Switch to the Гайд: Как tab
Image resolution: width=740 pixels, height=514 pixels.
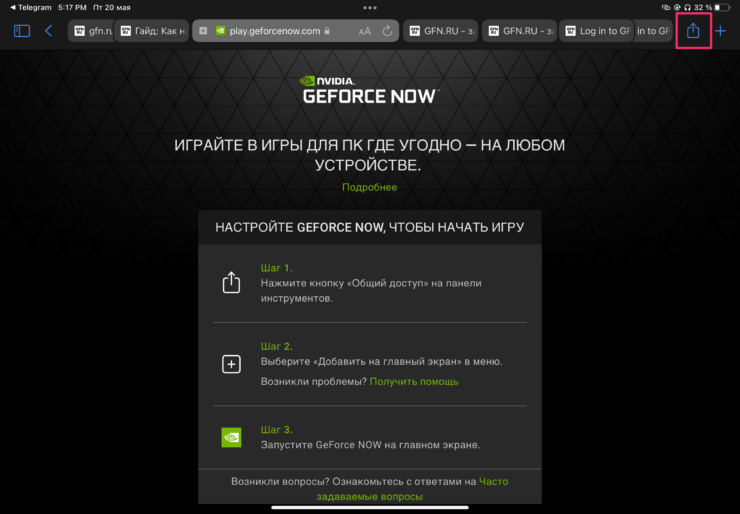(x=152, y=31)
